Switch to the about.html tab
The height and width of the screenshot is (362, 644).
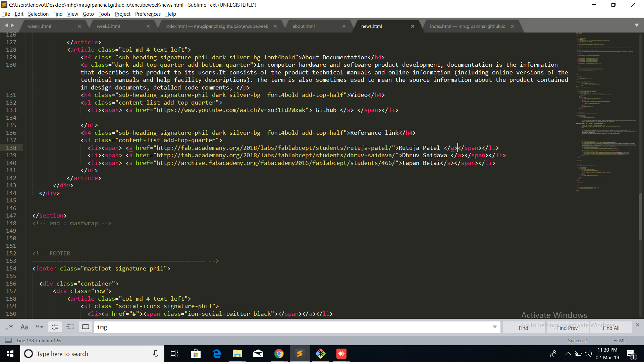304,26
